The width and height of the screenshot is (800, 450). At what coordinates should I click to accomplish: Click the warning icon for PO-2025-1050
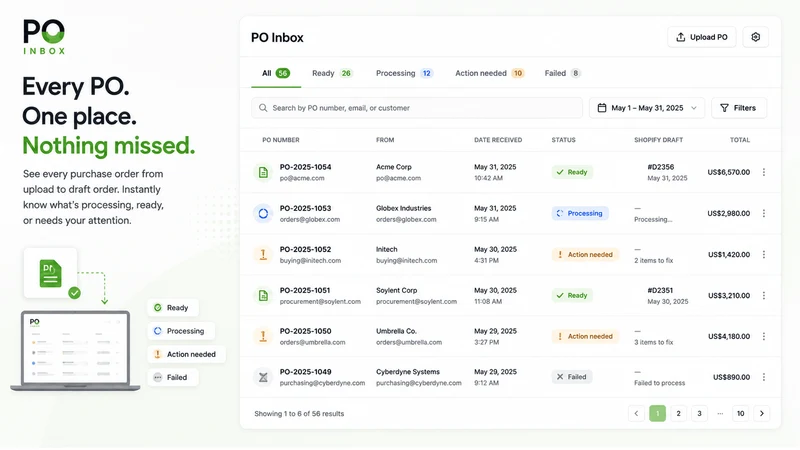pyautogui.click(x=263, y=336)
